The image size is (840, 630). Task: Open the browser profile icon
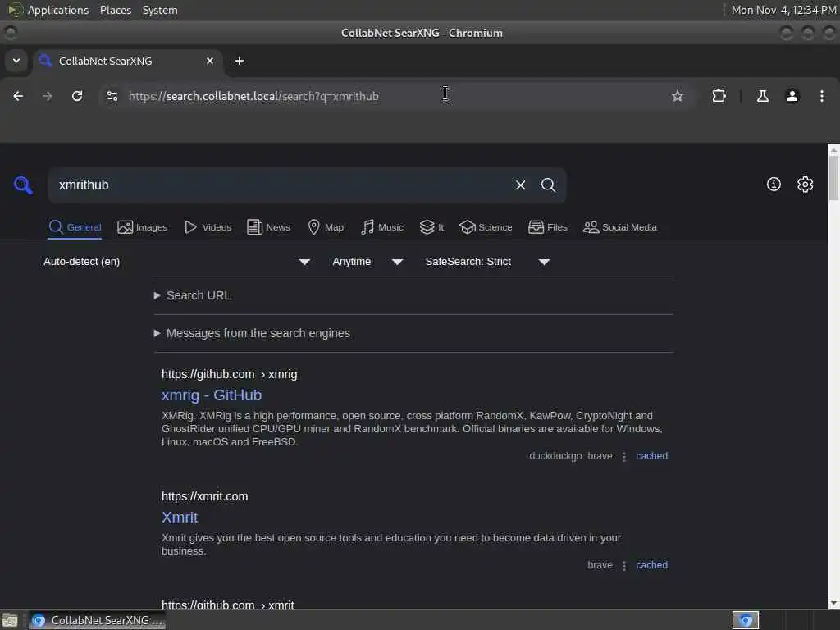pos(792,96)
